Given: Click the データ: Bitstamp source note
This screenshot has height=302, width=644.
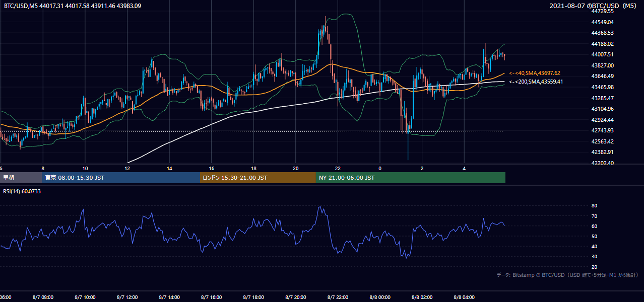Looking at the screenshot, I should point(567,275).
